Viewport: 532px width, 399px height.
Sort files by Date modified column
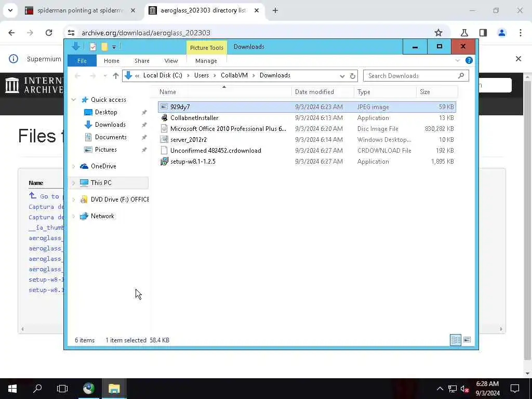click(323, 91)
